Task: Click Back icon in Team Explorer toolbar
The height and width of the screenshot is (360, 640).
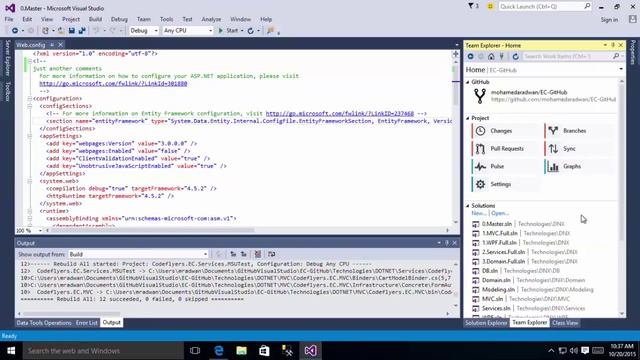Action: (x=471, y=57)
